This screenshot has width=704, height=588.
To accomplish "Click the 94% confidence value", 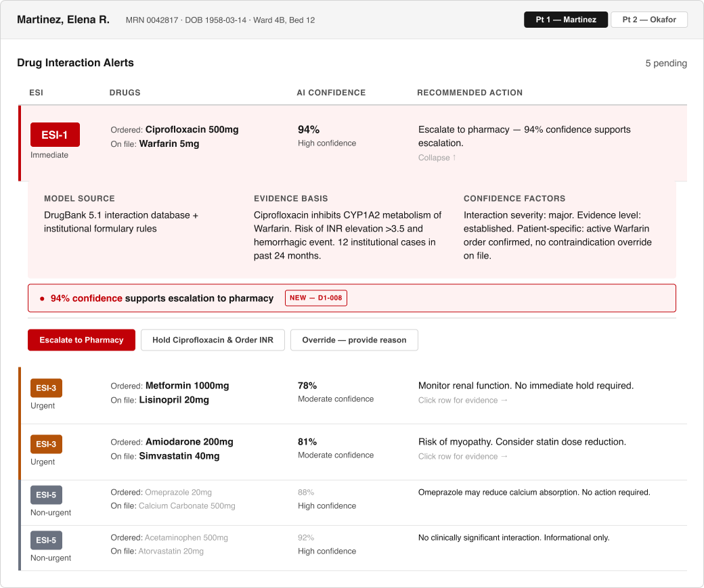I will 309,129.
